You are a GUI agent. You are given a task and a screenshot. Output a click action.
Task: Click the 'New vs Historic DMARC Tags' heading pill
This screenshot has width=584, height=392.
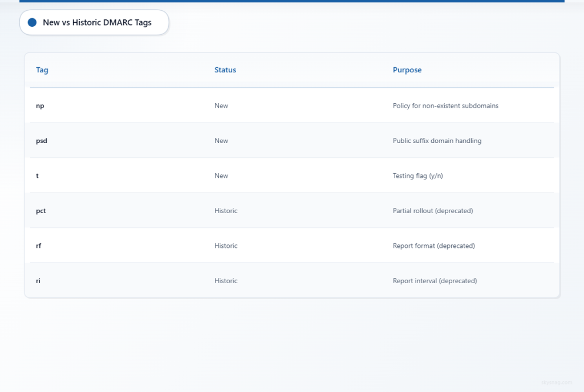coord(94,23)
